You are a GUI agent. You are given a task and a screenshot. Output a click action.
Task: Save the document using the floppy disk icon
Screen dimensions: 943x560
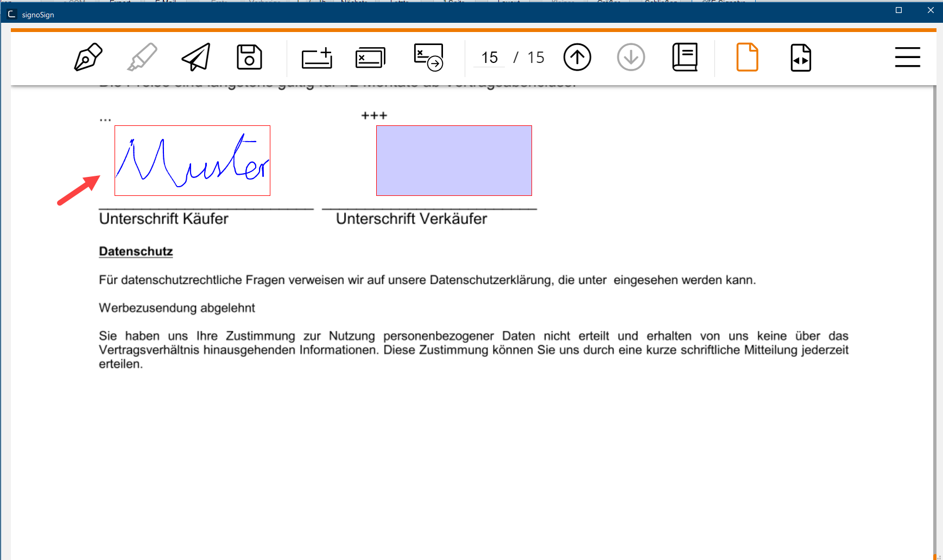coord(249,57)
